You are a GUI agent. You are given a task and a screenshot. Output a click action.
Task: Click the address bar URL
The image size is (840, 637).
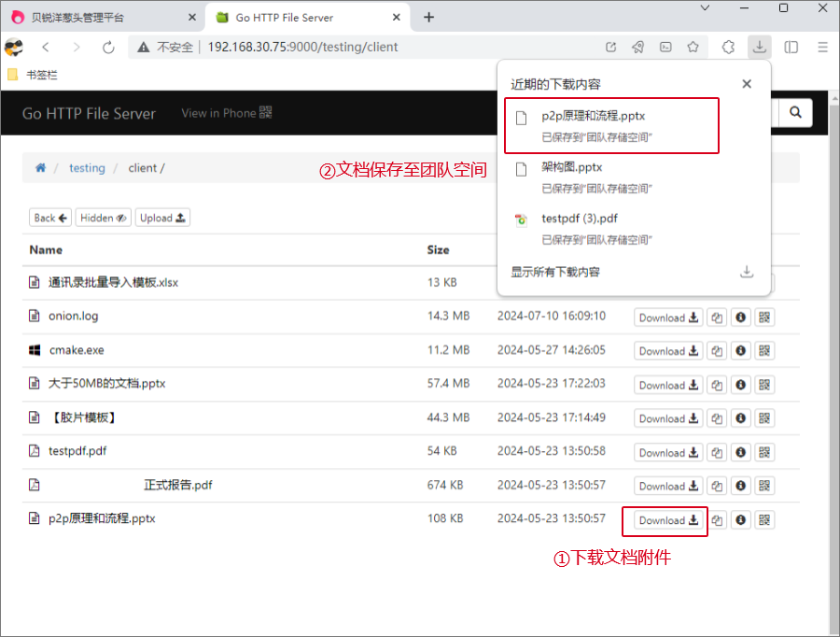click(x=302, y=48)
